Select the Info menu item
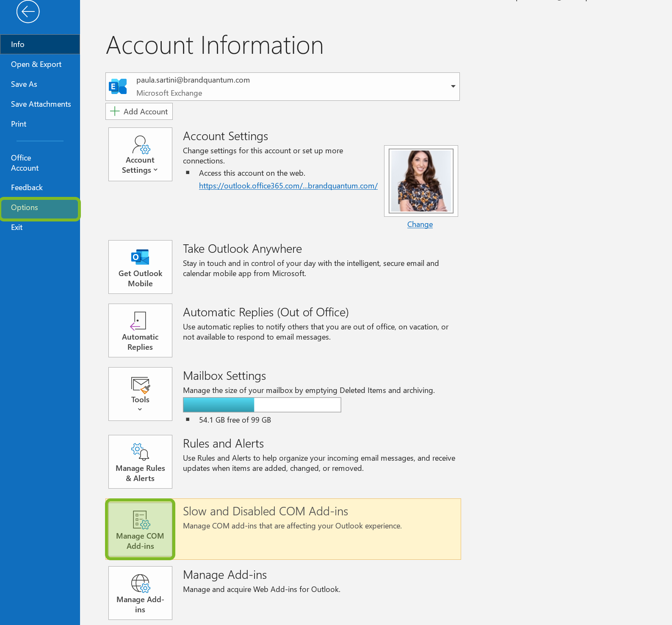This screenshot has height=625, width=672. point(40,44)
